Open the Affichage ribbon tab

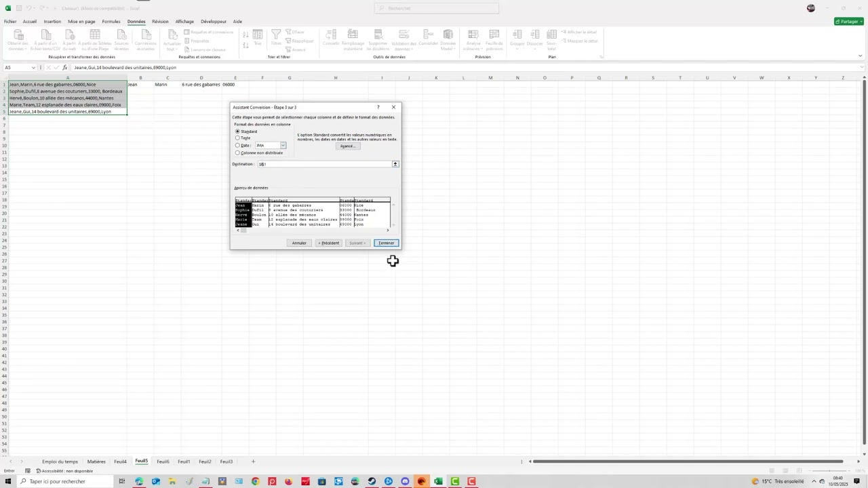[184, 21]
